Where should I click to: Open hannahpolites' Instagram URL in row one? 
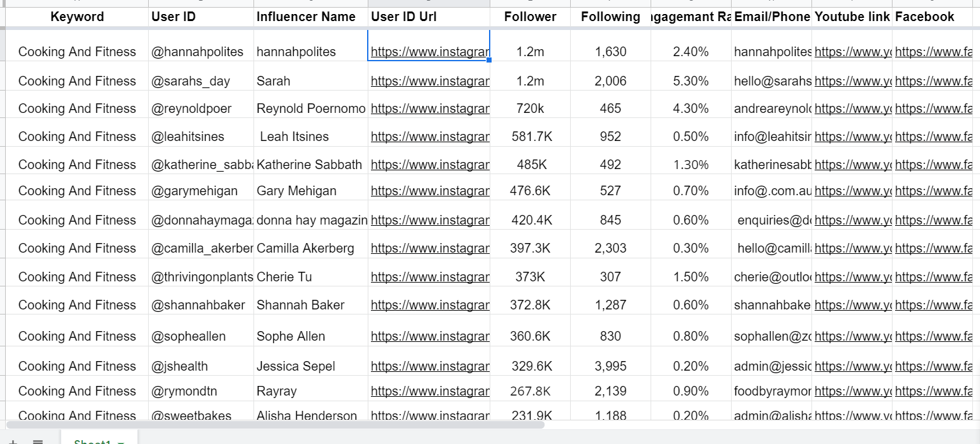click(428, 52)
